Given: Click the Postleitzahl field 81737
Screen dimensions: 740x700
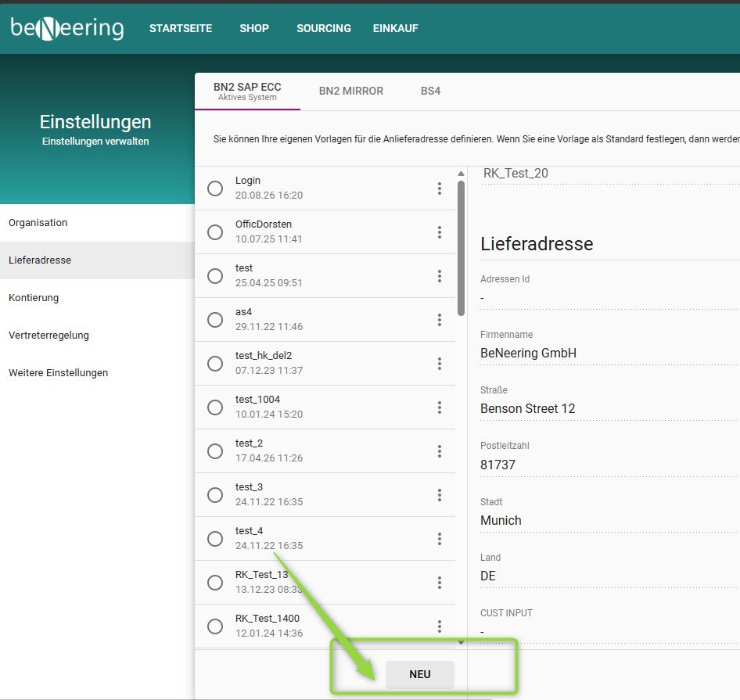Looking at the screenshot, I should pyautogui.click(x=609, y=465).
